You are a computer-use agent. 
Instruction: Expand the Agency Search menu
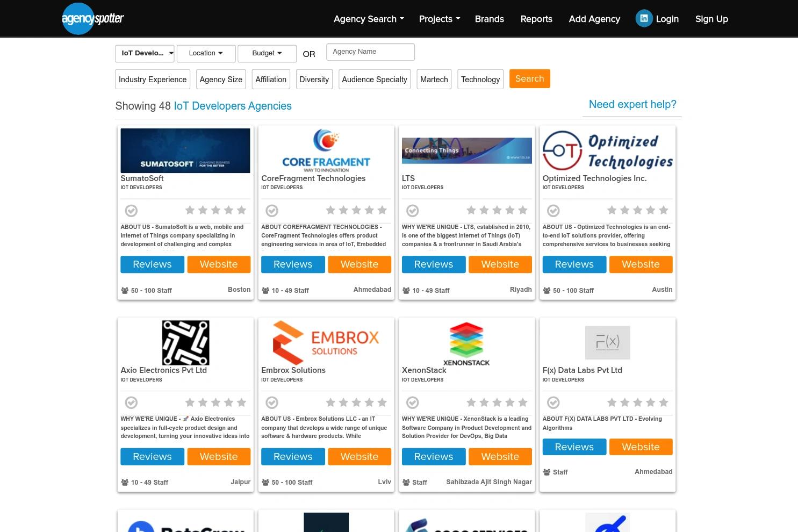(369, 19)
